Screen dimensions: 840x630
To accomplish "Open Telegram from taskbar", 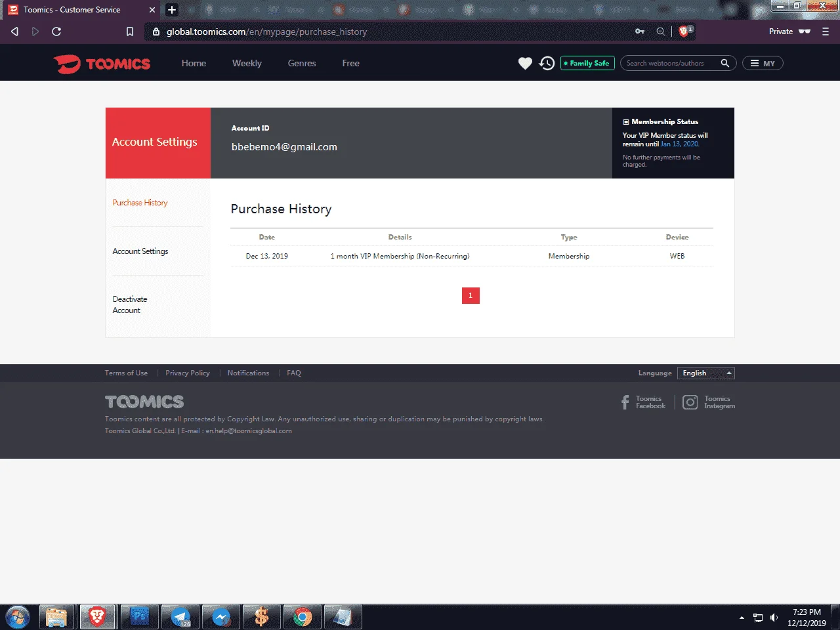I will tap(180, 618).
